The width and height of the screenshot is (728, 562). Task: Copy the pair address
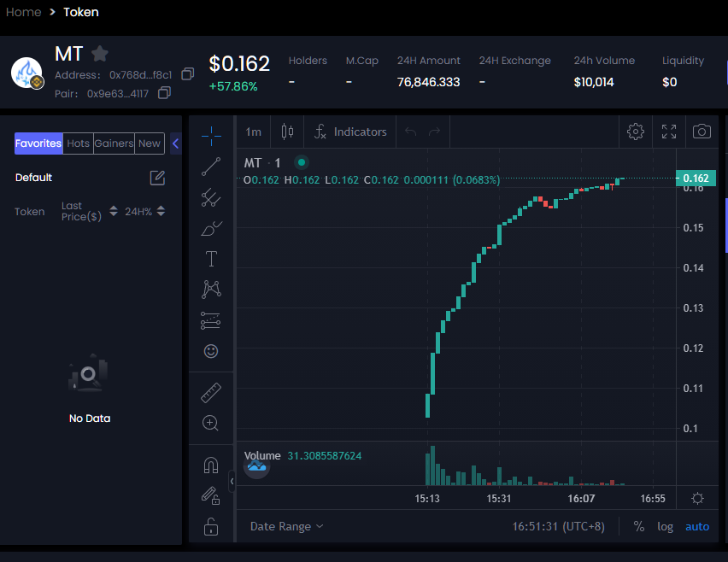pos(164,93)
